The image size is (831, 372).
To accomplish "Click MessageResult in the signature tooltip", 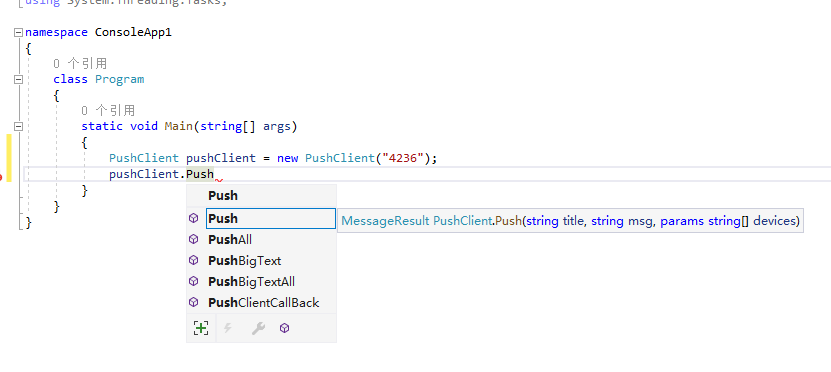I will click(x=385, y=221).
